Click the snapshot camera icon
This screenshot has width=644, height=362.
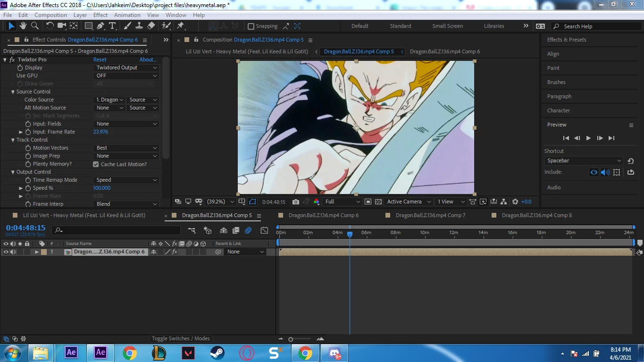point(295,202)
